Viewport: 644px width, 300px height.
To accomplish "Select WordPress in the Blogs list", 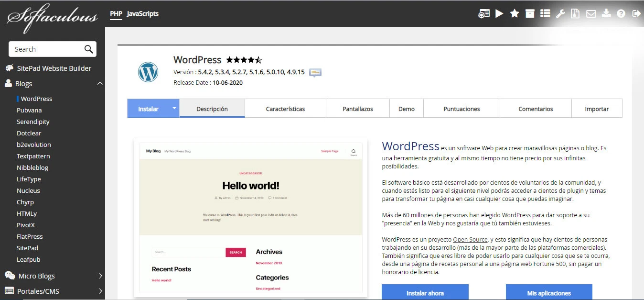I will [x=36, y=99].
